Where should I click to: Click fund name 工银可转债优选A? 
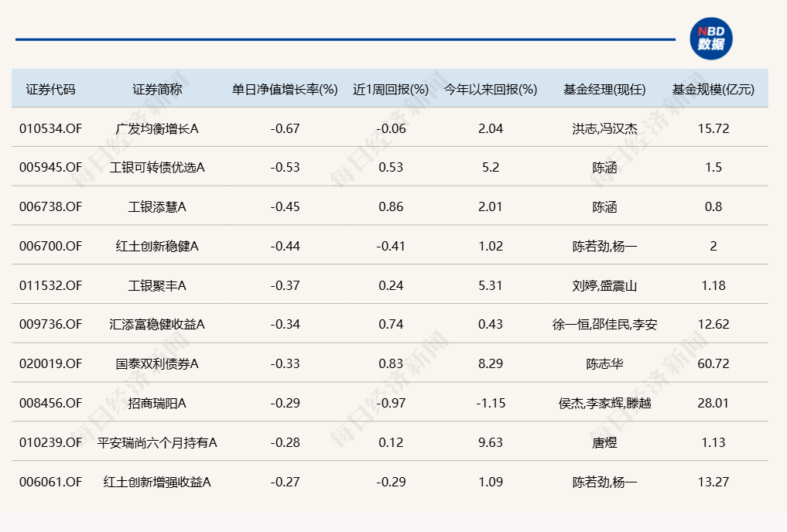click(x=157, y=168)
